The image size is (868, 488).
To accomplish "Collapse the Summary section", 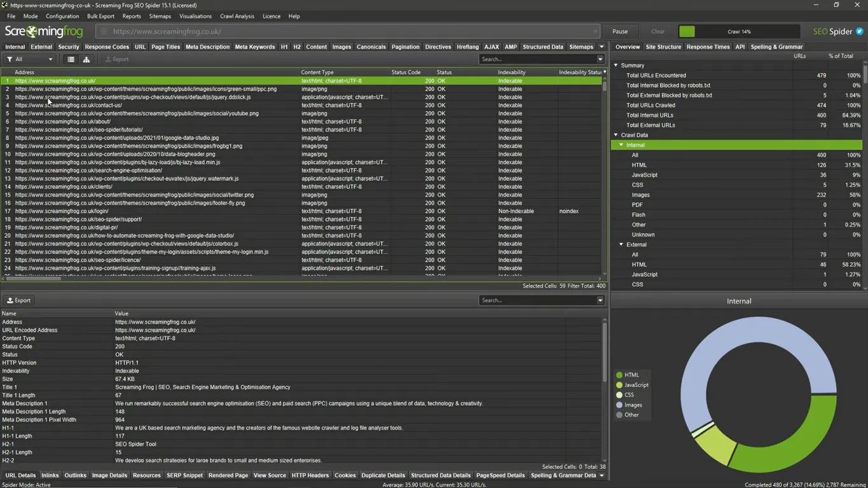I will click(616, 66).
